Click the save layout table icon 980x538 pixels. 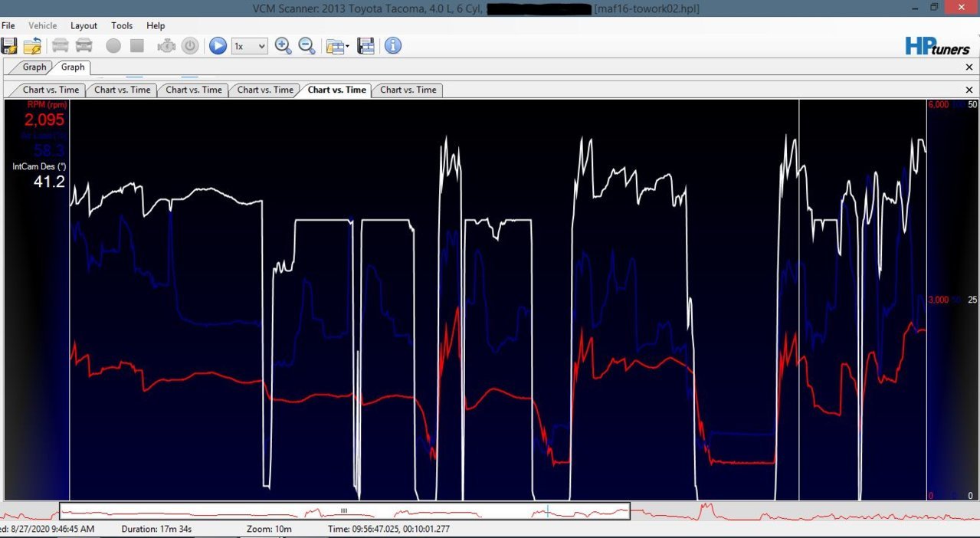pyautogui.click(x=365, y=46)
